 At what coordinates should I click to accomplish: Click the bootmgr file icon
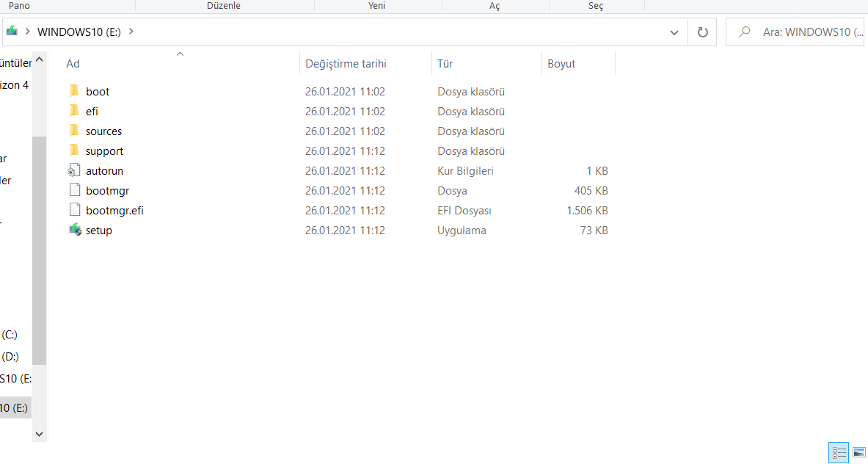point(75,190)
